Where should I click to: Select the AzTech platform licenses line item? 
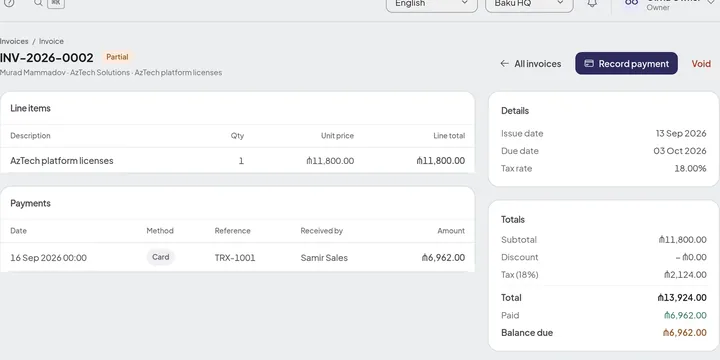pos(62,161)
